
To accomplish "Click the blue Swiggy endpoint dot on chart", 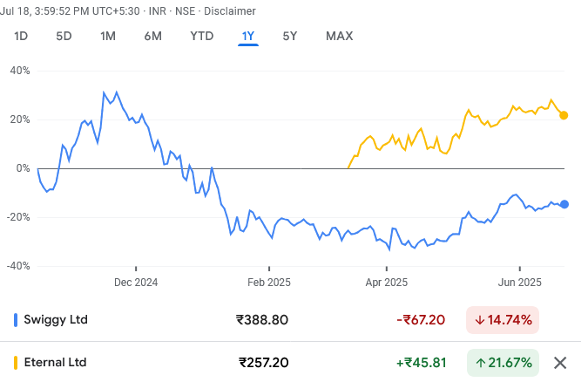I will [x=564, y=204].
